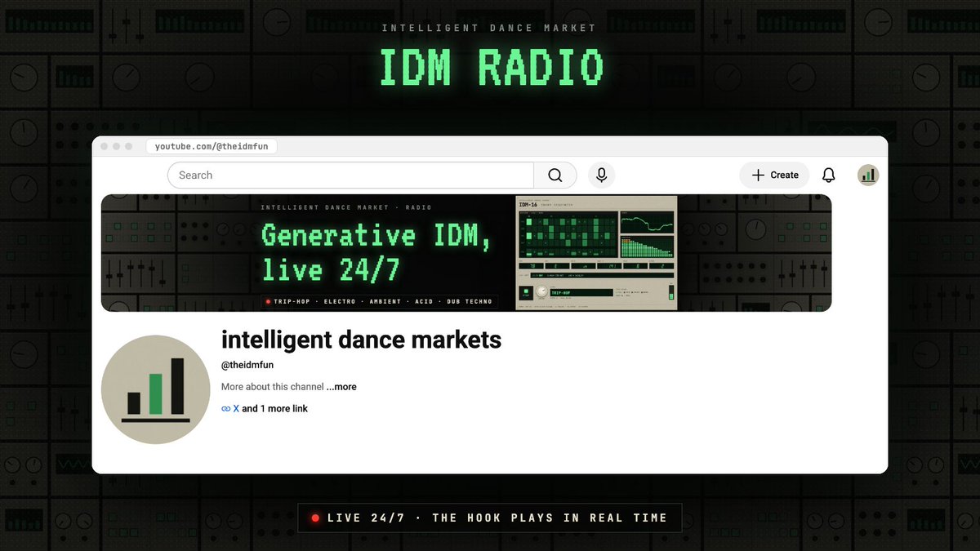This screenshot has width=980, height=551.
Task: Expand channel description via ...more
Action: tap(341, 387)
